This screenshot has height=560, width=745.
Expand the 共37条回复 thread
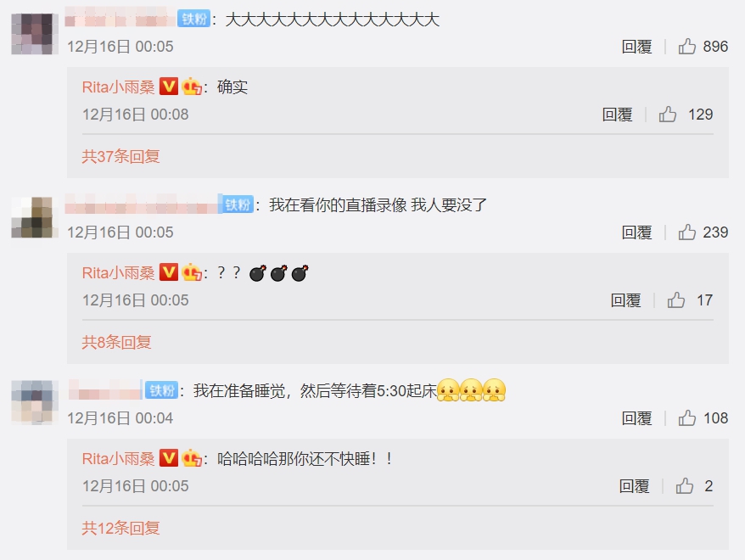coord(120,156)
